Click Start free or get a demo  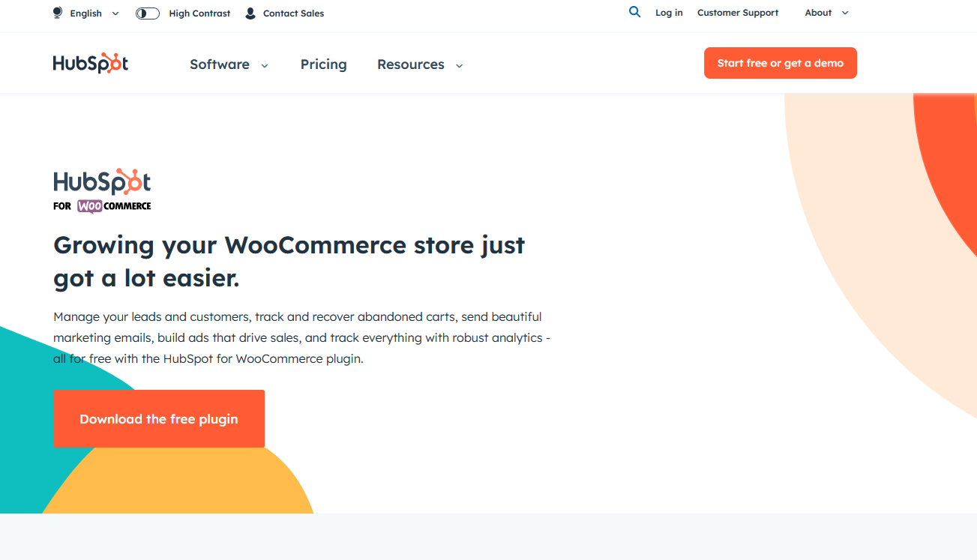point(780,63)
